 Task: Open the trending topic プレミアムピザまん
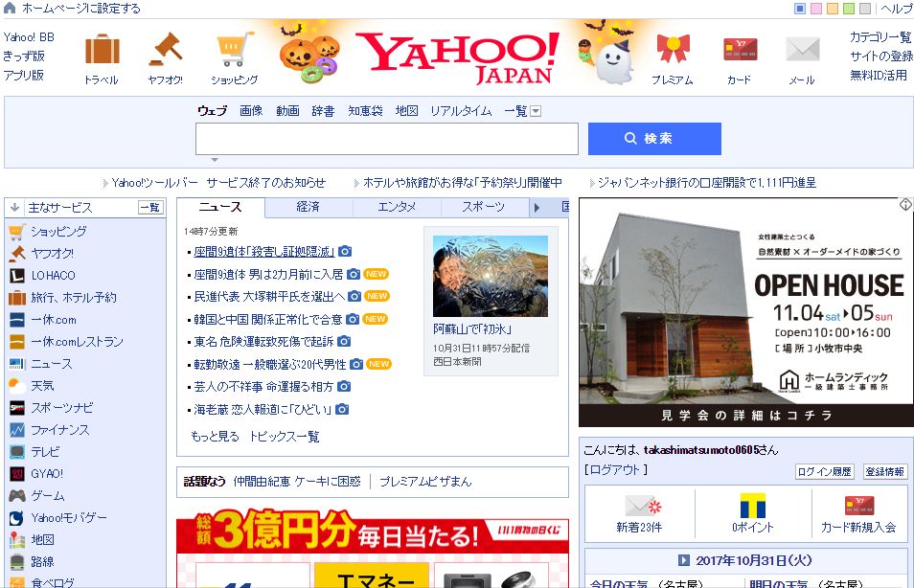(x=425, y=482)
